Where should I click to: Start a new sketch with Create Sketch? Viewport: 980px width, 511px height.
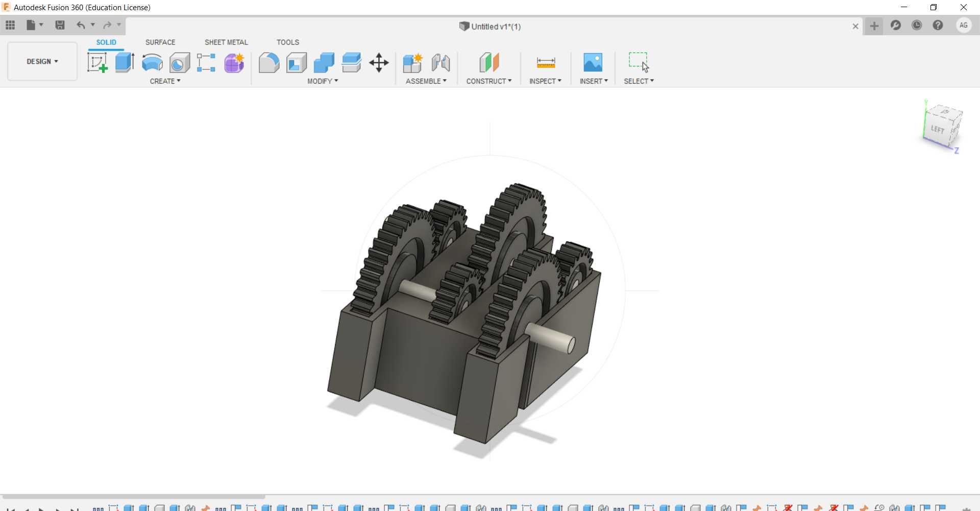pyautogui.click(x=97, y=63)
